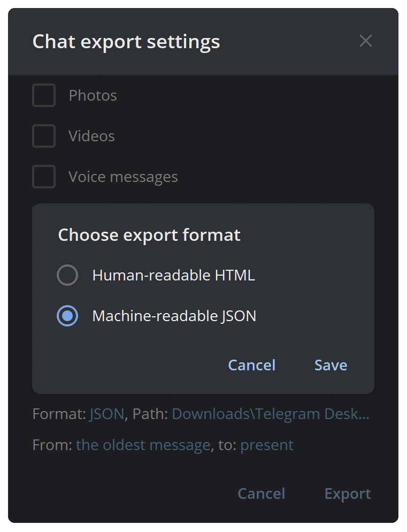This screenshot has height=532, width=407.
Task: Change the Downloads\Telegram Desk... path link
Action: [x=270, y=414]
